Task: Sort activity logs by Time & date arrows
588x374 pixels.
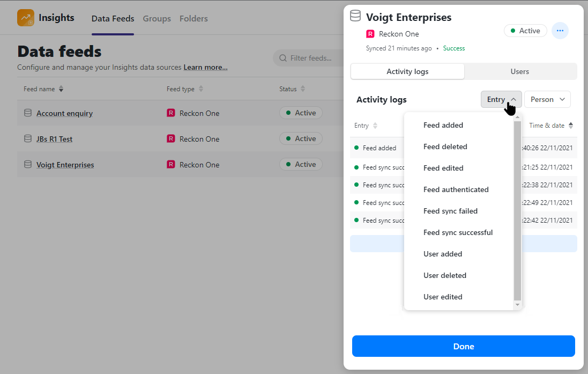Action: tap(571, 126)
